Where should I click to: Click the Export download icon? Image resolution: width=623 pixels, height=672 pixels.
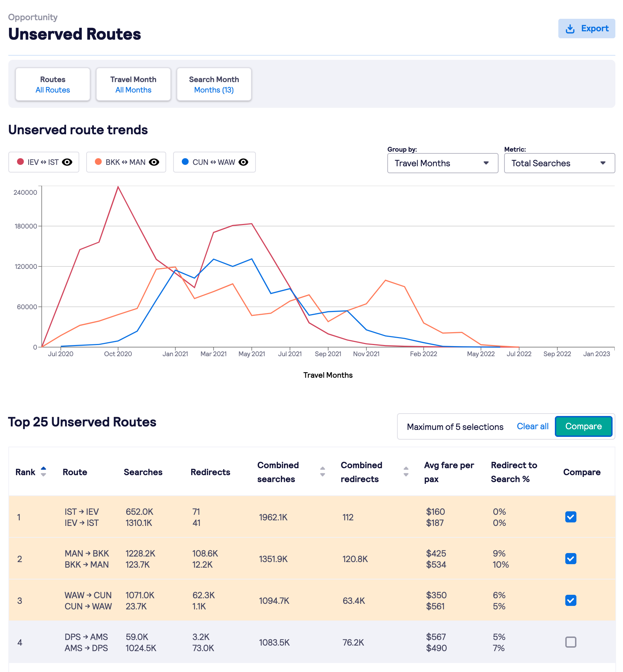(570, 29)
